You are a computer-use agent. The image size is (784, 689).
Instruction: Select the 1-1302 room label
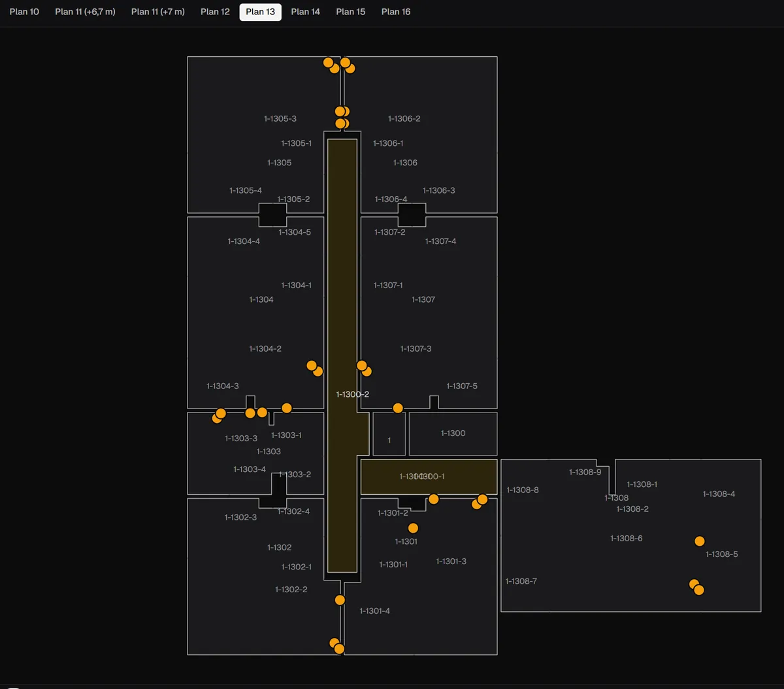tap(280, 548)
